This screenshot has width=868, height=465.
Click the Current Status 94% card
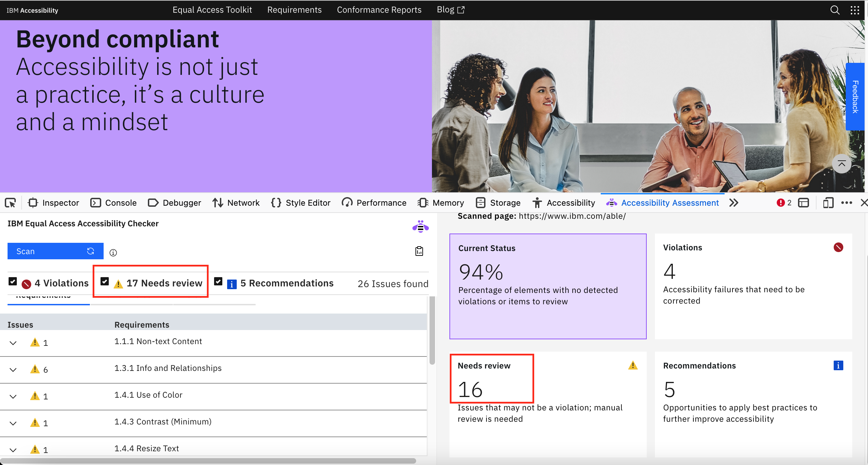coord(548,286)
